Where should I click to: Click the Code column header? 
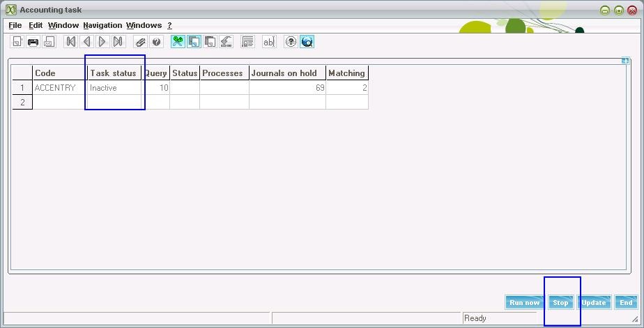(x=59, y=73)
